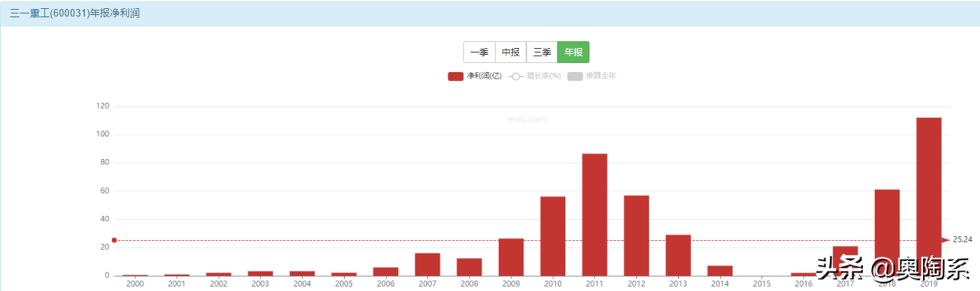Switch to 中报 mid-year report tab
Screen dimensions: 980x291
coord(511,52)
